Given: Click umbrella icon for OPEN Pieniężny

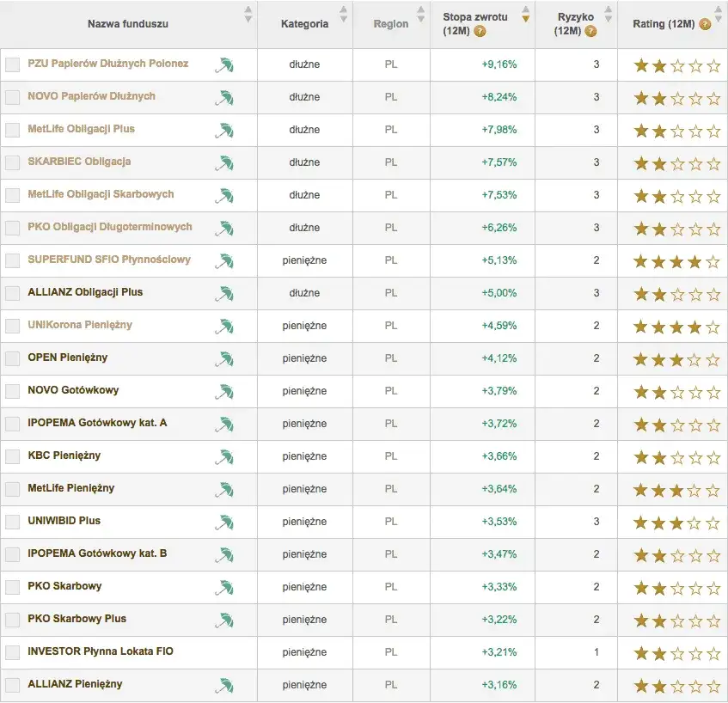Looking at the screenshot, I should pyautogui.click(x=224, y=359).
